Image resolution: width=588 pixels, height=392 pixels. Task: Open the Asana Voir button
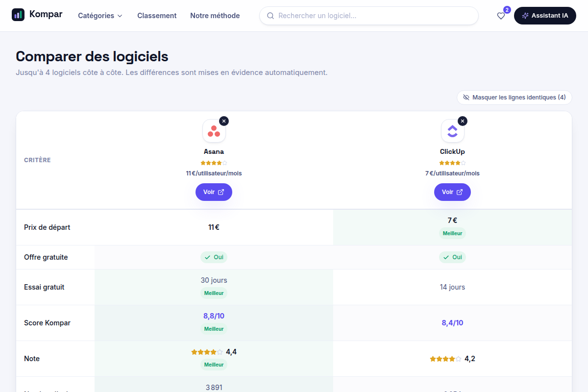[x=214, y=192]
